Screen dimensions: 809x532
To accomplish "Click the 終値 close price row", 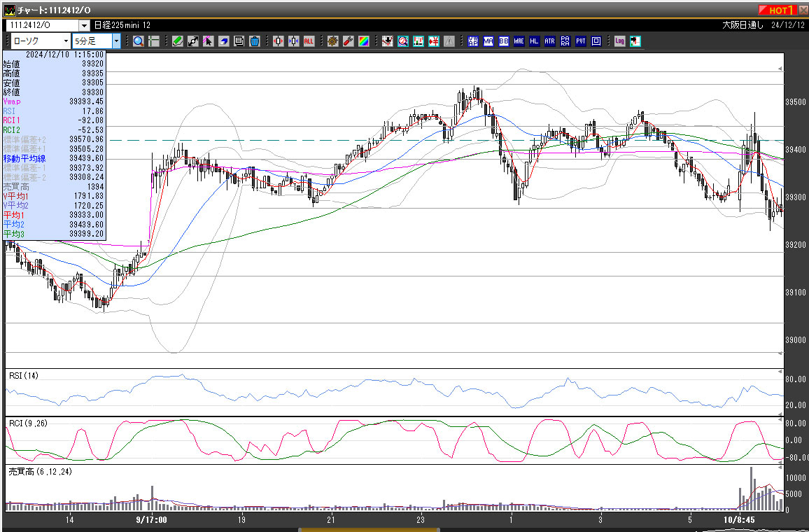I will point(54,92).
